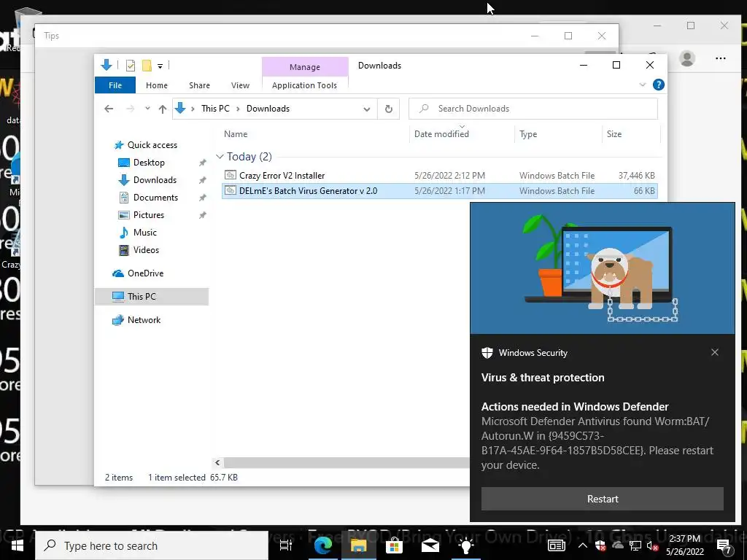Open Task View from the taskbar
Screen dimensions: 747x560
click(x=285, y=545)
